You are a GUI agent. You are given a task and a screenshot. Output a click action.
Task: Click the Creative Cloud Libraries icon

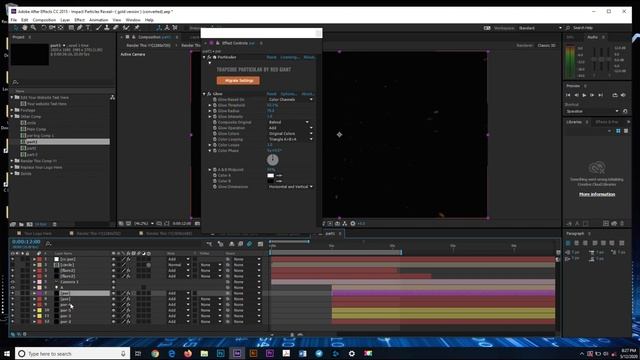tap(597, 167)
